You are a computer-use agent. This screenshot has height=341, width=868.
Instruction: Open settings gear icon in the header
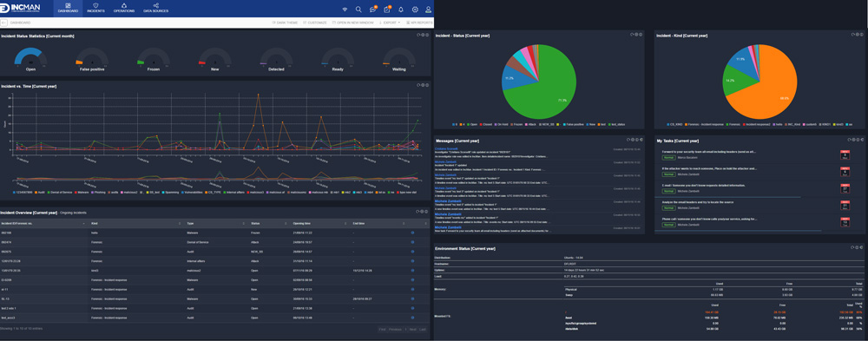click(415, 10)
